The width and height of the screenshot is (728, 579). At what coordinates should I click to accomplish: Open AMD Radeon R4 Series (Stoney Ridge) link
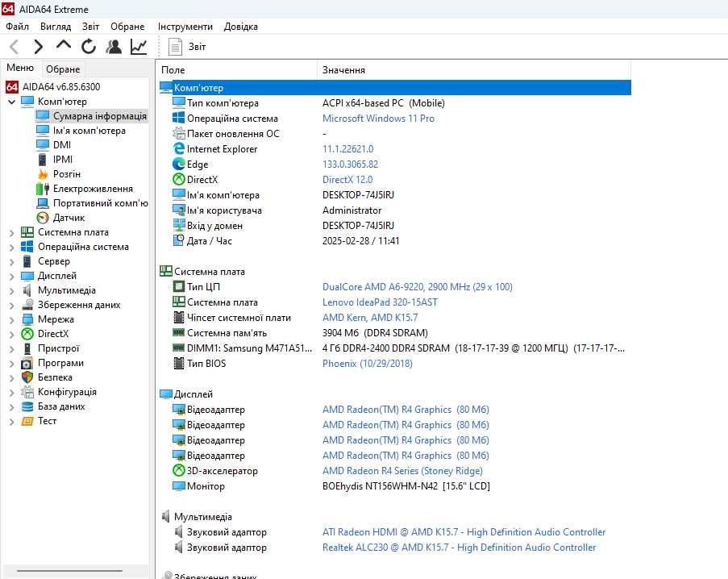[x=402, y=471]
